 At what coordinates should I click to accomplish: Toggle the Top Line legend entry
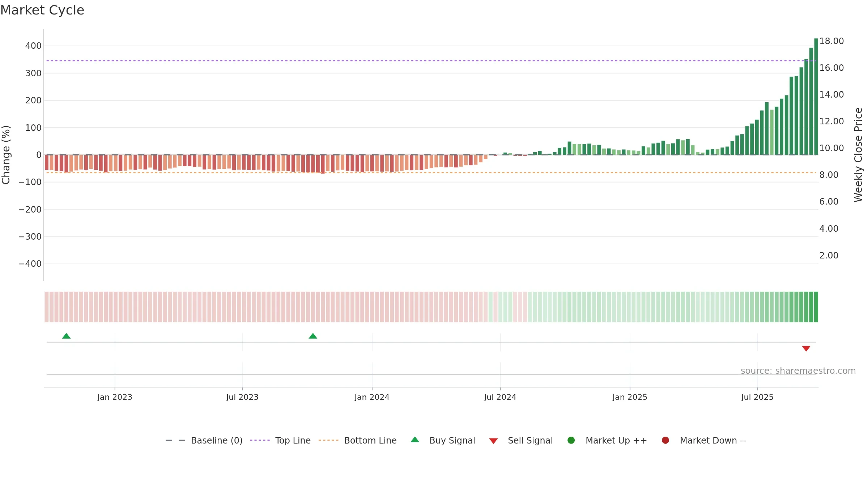coord(280,440)
